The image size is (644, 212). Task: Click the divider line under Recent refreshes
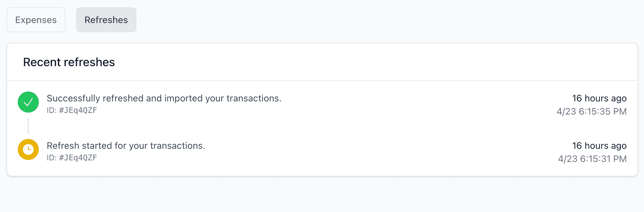322,81
